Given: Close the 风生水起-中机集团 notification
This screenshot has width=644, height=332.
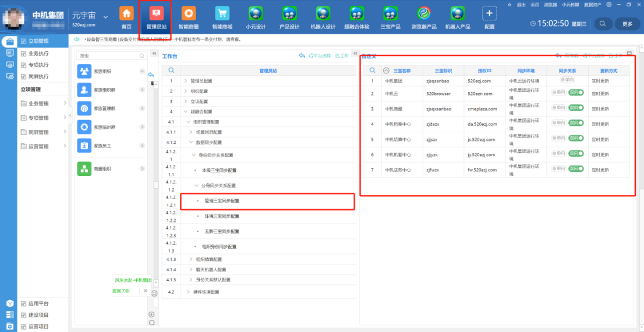Looking at the screenshot, I should coord(145,291).
